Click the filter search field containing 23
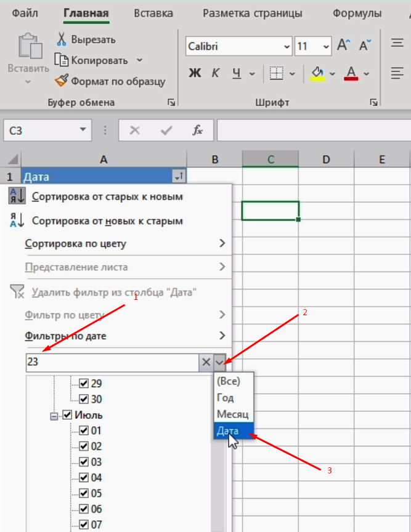 [x=112, y=362]
